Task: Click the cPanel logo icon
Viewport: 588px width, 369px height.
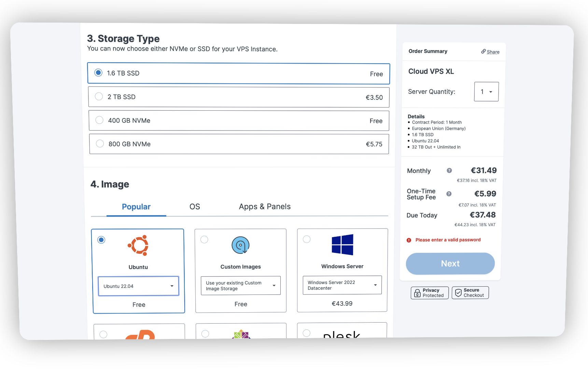Action: pyautogui.click(x=140, y=334)
